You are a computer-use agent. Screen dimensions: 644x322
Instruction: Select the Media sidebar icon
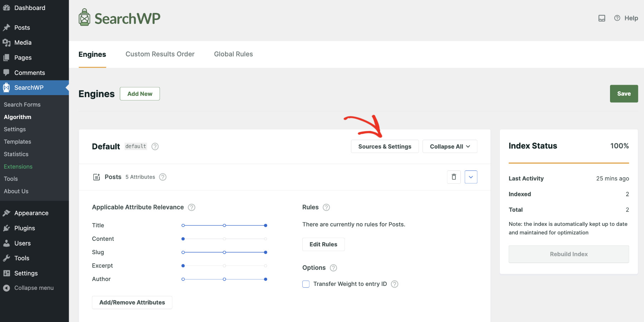[x=7, y=42]
